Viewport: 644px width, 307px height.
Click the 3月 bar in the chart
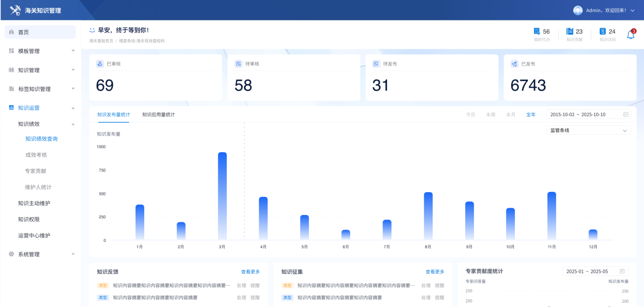[x=222, y=196]
